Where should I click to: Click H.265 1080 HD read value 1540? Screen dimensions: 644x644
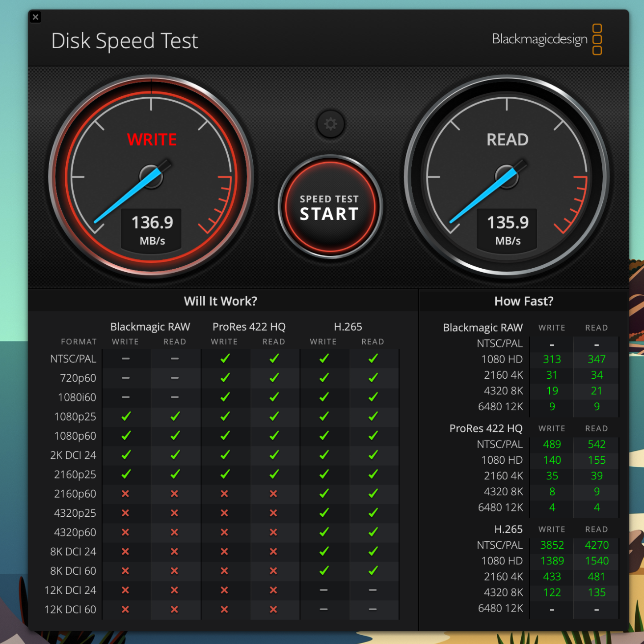[x=596, y=561]
